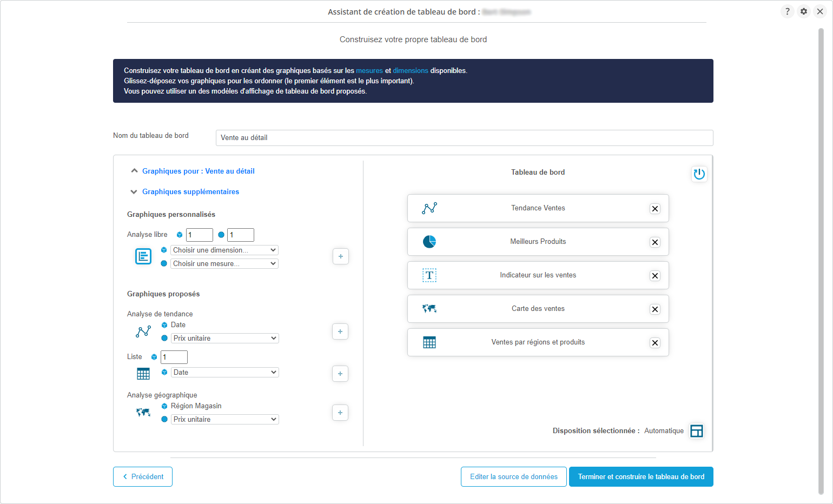Add the Liste chart using plus button
Image resolution: width=833 pixels, height=504 pixels.
[x=340, y=374]
